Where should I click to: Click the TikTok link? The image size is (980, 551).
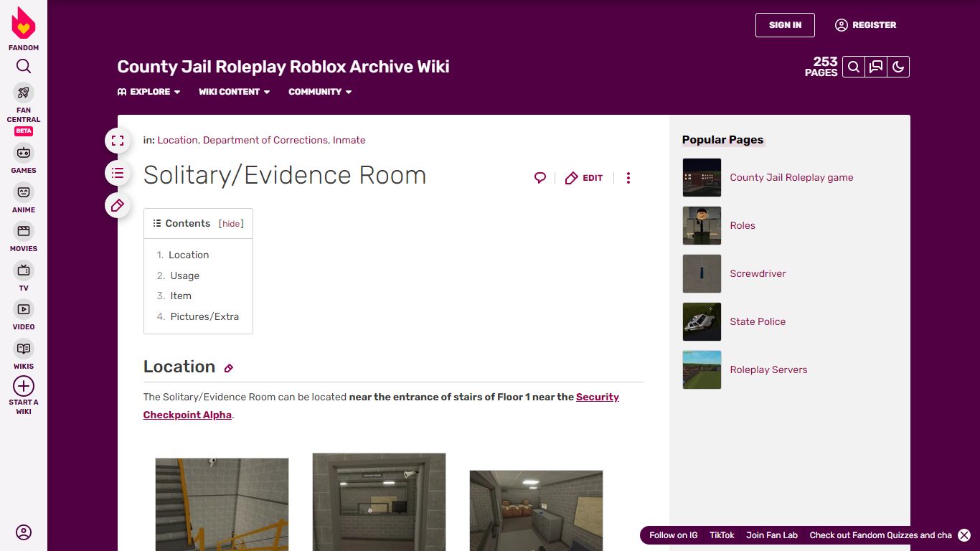(722, 535)
